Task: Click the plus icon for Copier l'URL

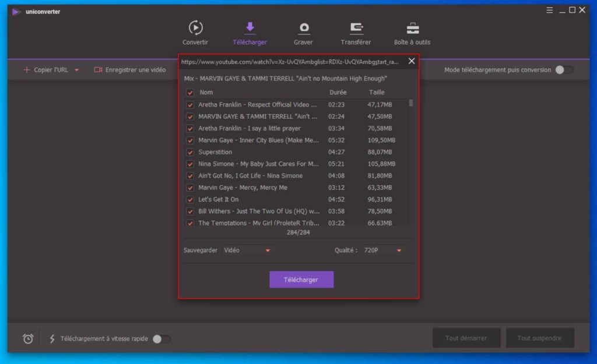Action: tap(26, 70)
